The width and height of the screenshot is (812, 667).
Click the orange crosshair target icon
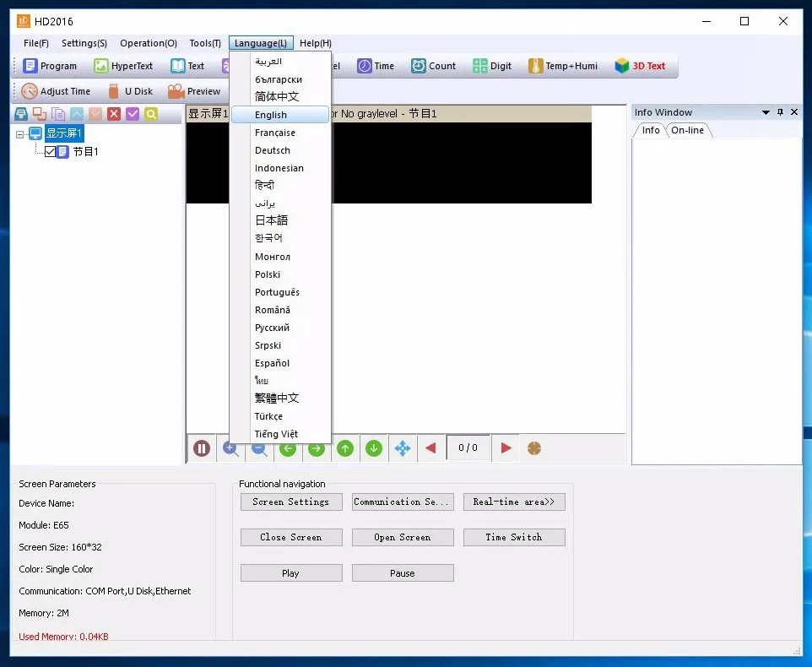(x=534, y=448)
